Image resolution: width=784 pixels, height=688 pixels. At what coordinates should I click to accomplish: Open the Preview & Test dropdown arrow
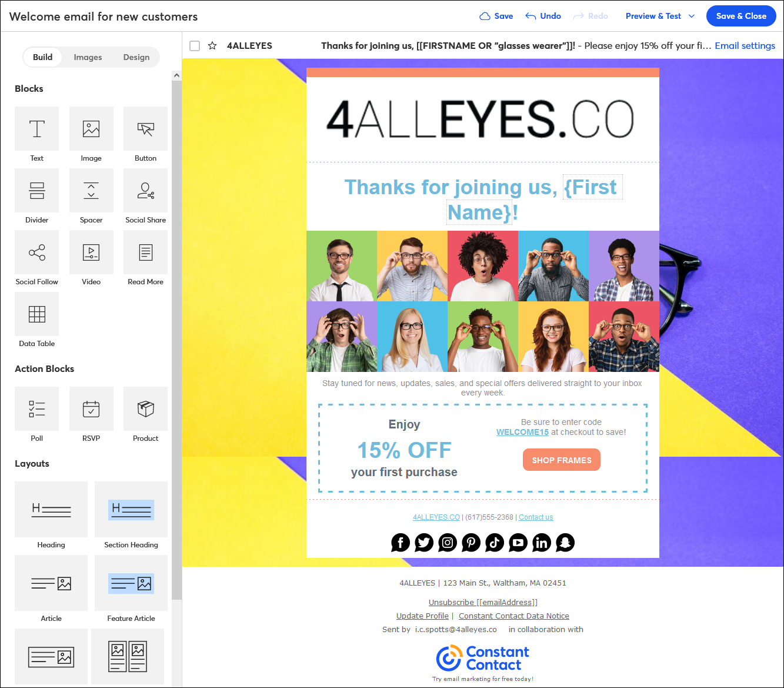tap(692, 16)
